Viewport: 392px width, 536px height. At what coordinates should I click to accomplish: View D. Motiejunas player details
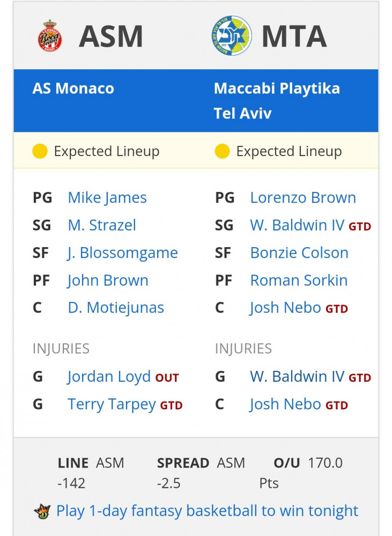pyautogui.click(x=116, y=308)
